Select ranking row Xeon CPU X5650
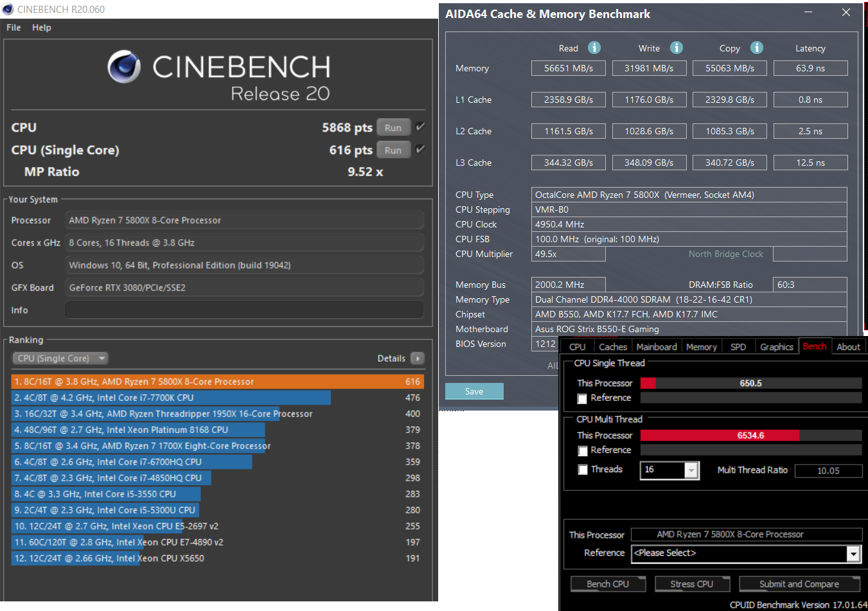 coord(217,558)
